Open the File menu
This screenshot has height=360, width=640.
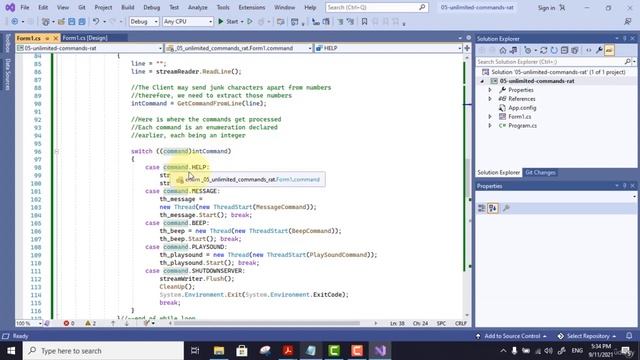coord(25,8)
